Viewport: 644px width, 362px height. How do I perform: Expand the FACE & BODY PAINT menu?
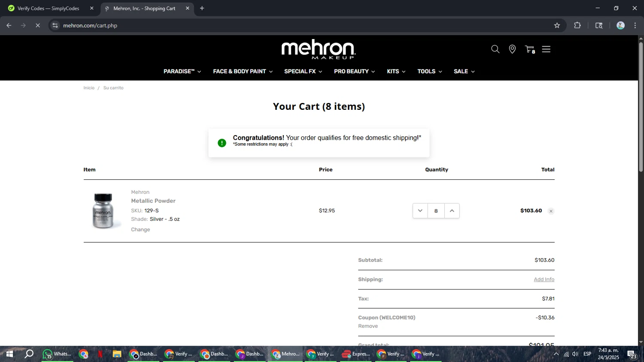[243, 71]
